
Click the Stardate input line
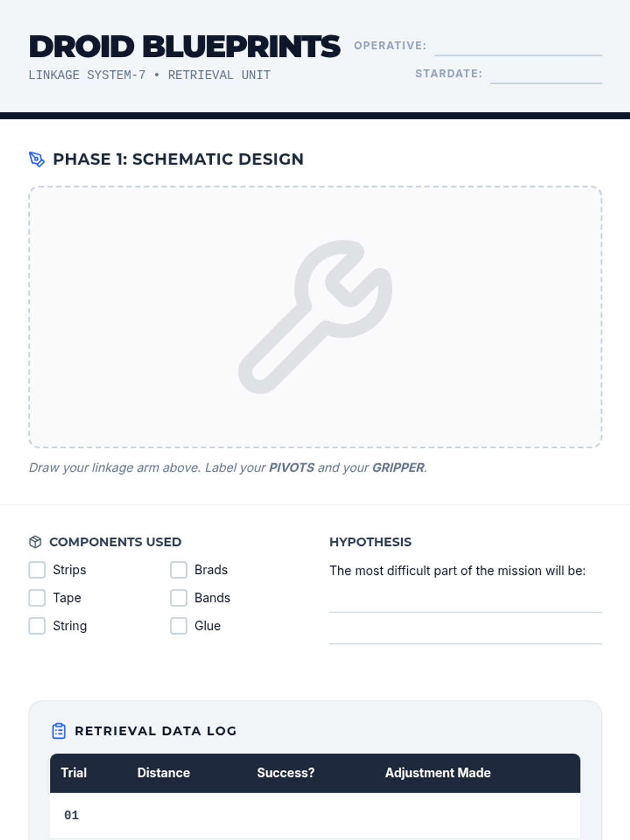coord(546,74)
